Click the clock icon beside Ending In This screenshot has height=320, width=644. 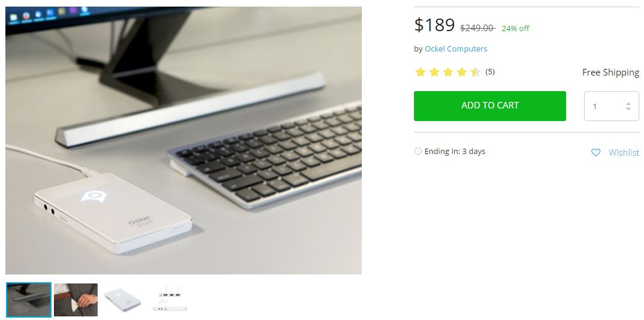[x=418, y=151]
